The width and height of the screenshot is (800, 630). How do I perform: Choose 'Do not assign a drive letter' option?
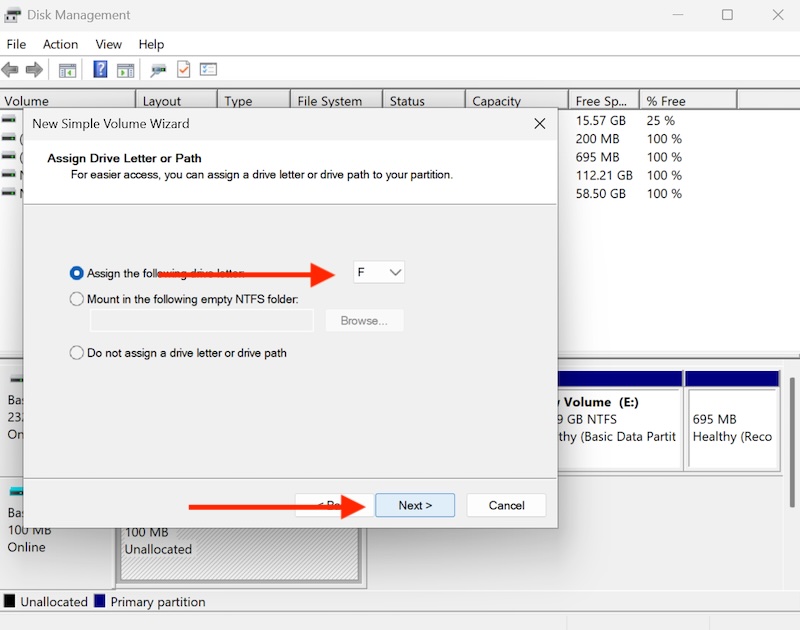point(77,352)
